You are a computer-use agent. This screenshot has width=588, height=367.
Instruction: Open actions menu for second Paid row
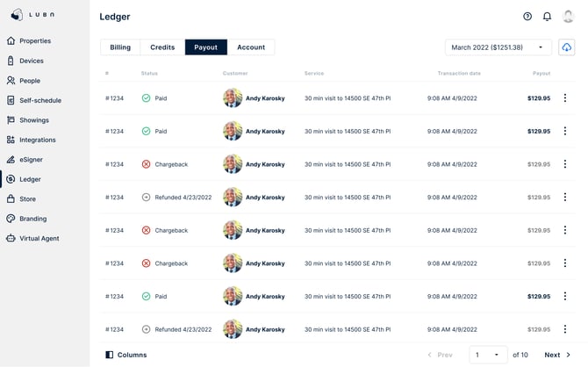point(565,131)
